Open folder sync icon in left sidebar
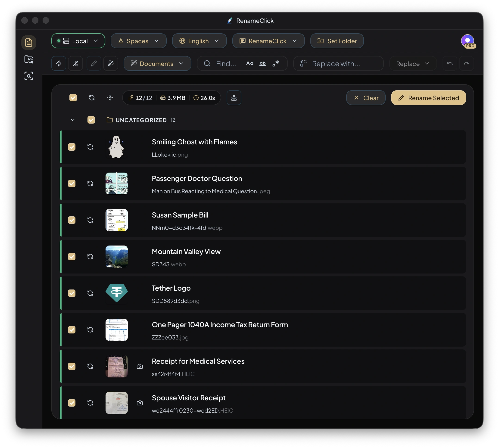Screen dimensions: 499x448 28,59
